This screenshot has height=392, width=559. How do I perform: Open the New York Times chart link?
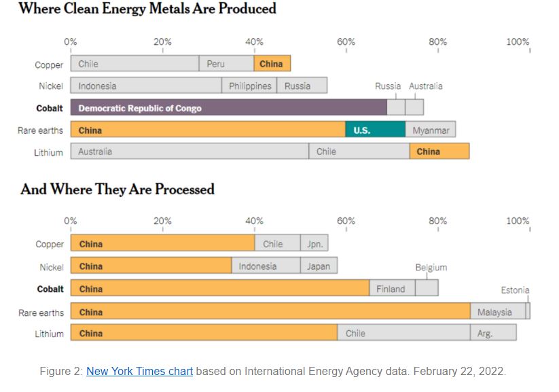pyautogui.click(x=139, y=372)
